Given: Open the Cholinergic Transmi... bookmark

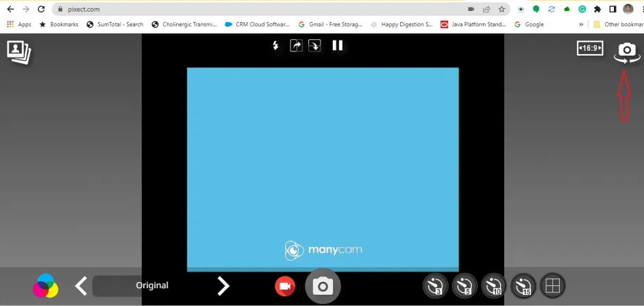Looking at the screenshot, I should (184, 24).
